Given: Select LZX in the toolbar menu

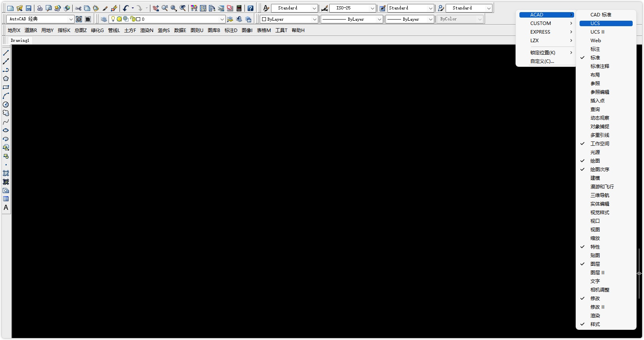Looking at the screenshot, I should [547, 41].
